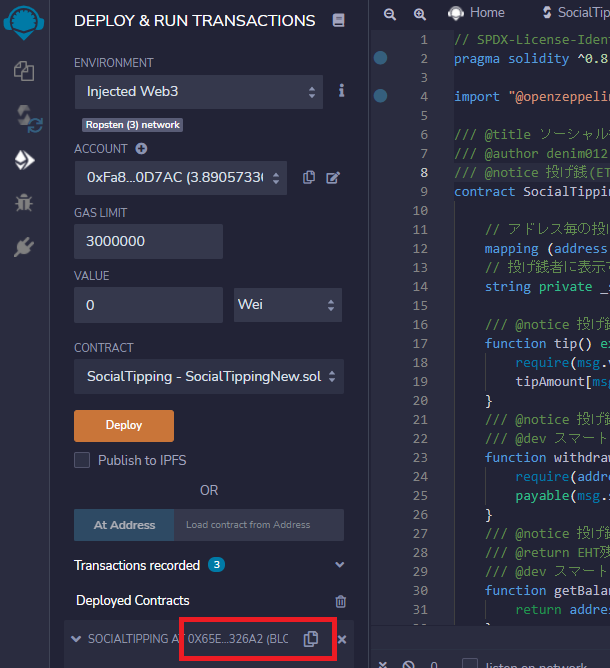Image resolution: width=610 pixels, height=668 pixels.
Task: Click the VALUE amount input field
Action: pyautogui.click(x=148, y=305)
